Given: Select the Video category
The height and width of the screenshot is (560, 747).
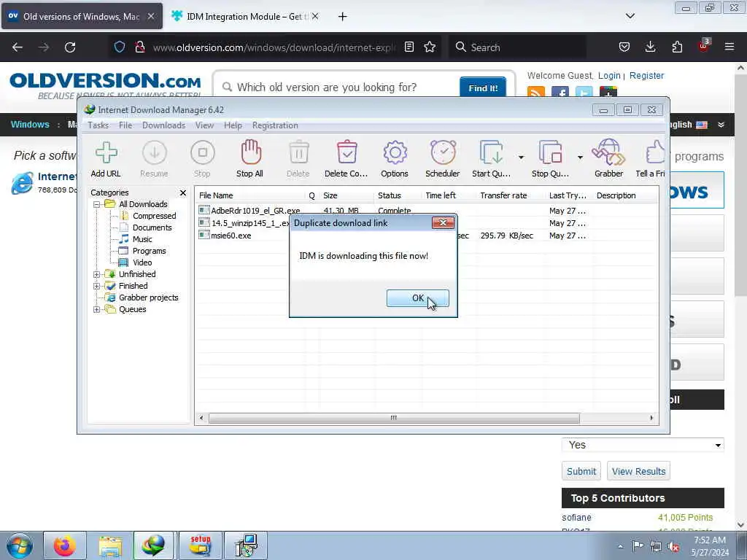Looking at the screenshot, I should pos(142,262).
